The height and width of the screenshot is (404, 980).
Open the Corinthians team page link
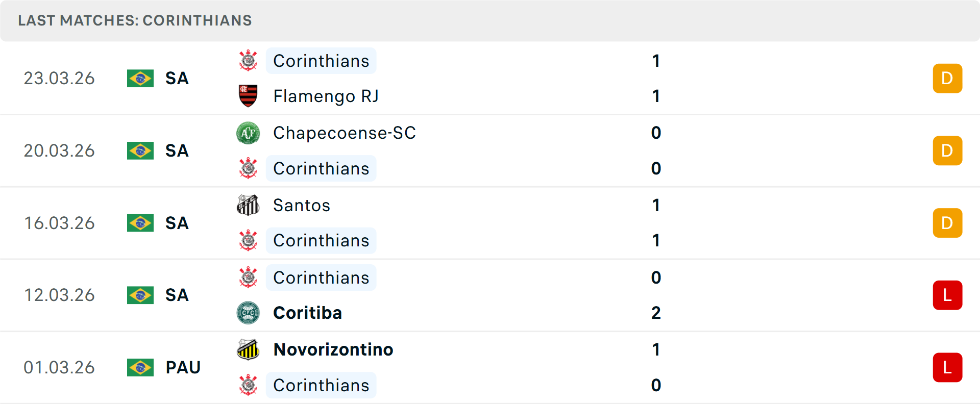pyautogui.click(x=321, y=61)
